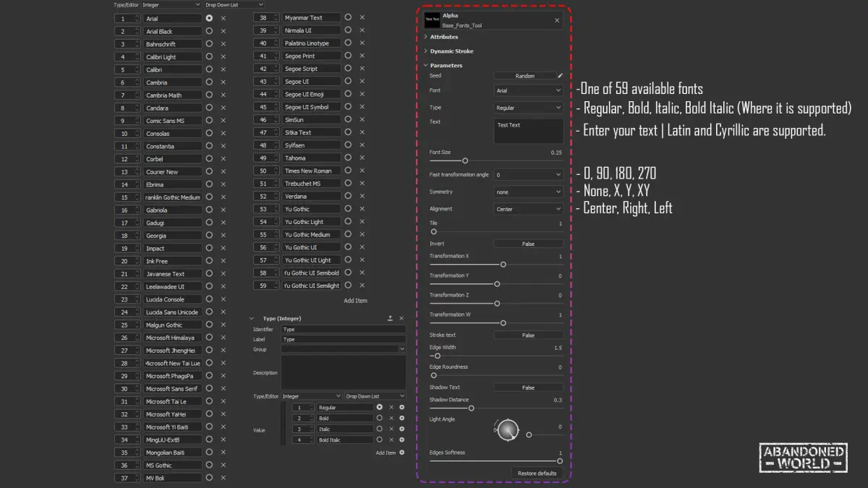This screenshot has width=868, height=488.
Task: Select the Cambria radio button
Action: tap(209, 82)
